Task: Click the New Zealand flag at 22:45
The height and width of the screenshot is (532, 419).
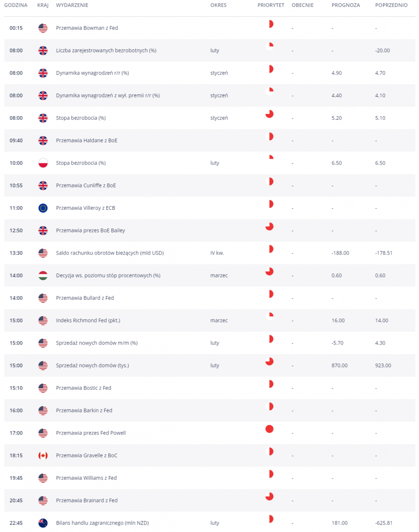Action: pos(43,523)
